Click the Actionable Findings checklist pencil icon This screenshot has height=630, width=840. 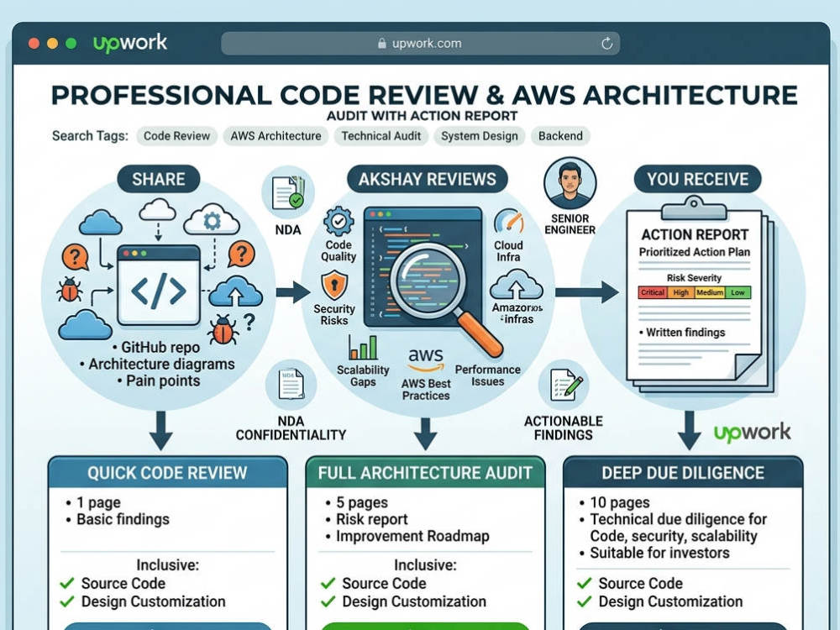[565, 385]
